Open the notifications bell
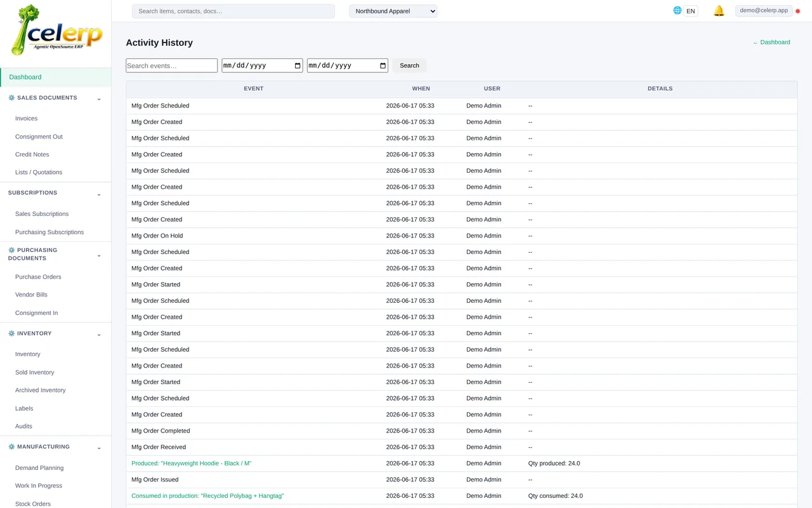 tap(719, 11)
